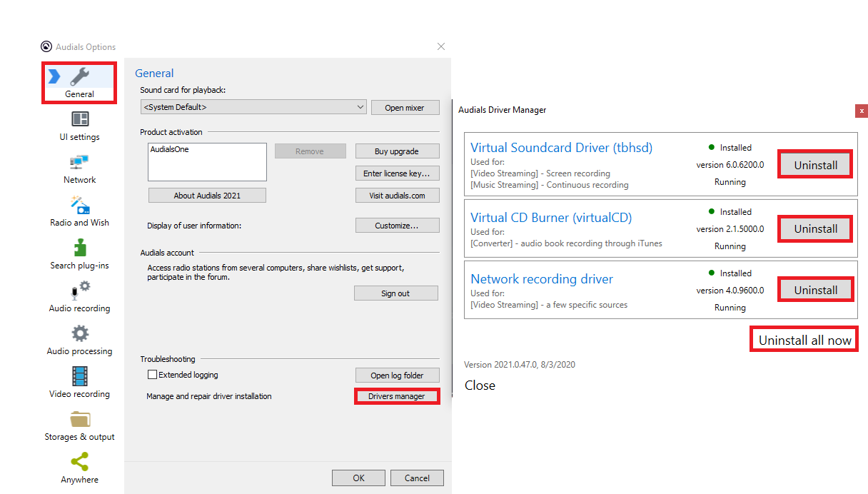Click Network recording driver title
The image size is (868, 494).
pyautogui.click(x=542, y=279)
